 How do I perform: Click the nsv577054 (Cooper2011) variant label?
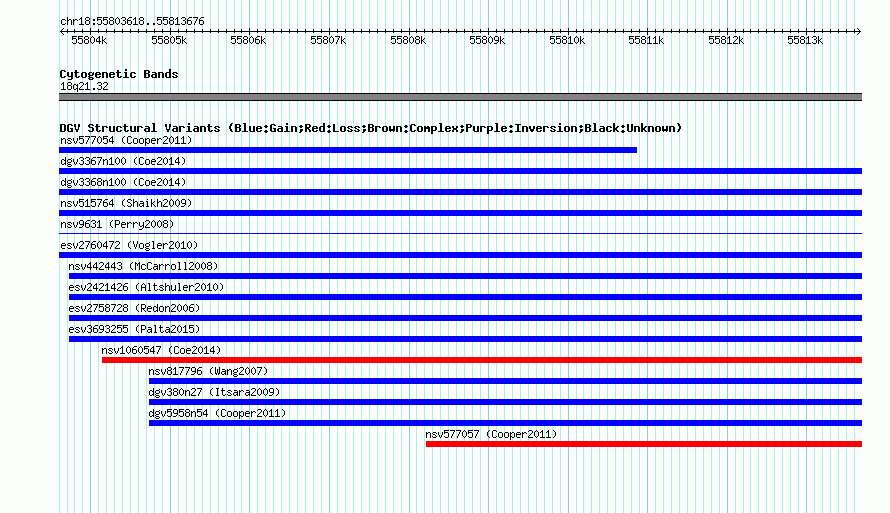[x=126, y=140]
